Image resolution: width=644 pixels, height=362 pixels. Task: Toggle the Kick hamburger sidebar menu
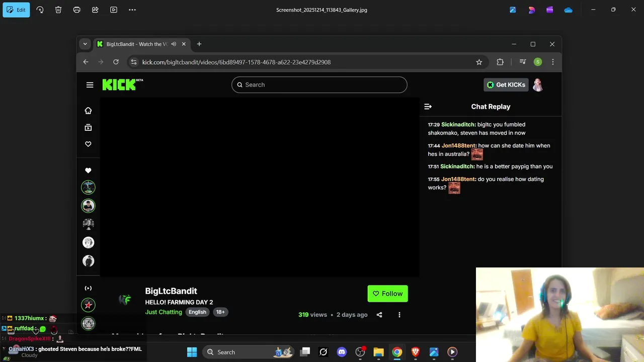point(90,85)
